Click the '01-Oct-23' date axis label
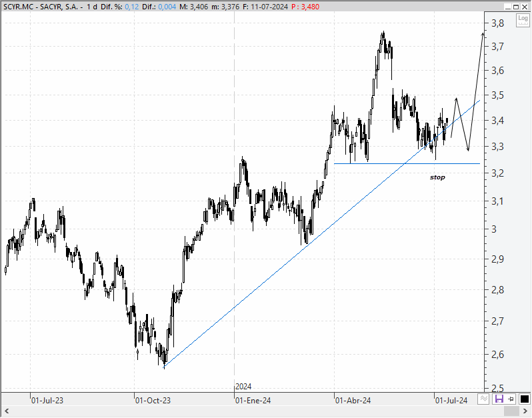Screen dimensions: 532x418 tap(153, 401)
